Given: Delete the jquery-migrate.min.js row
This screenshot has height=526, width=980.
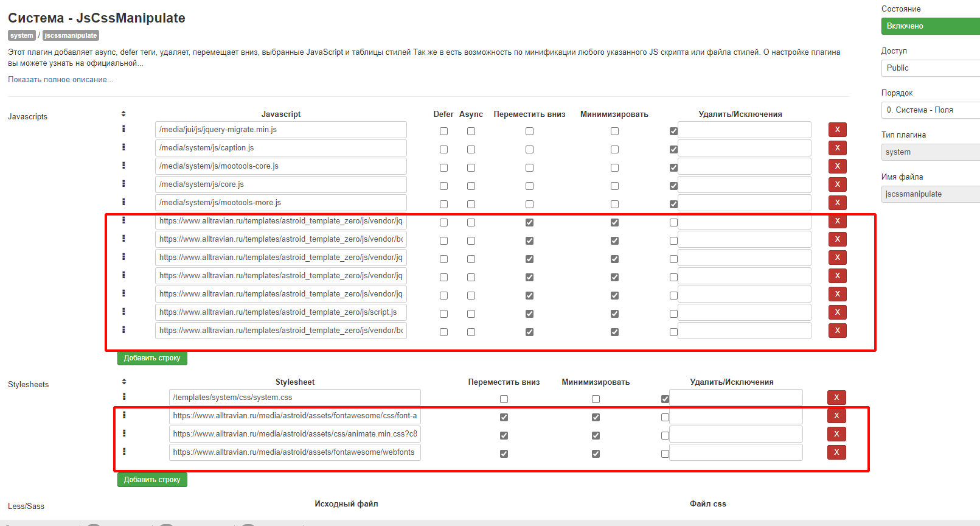Looking at the screenshot, I should point(837,130).
